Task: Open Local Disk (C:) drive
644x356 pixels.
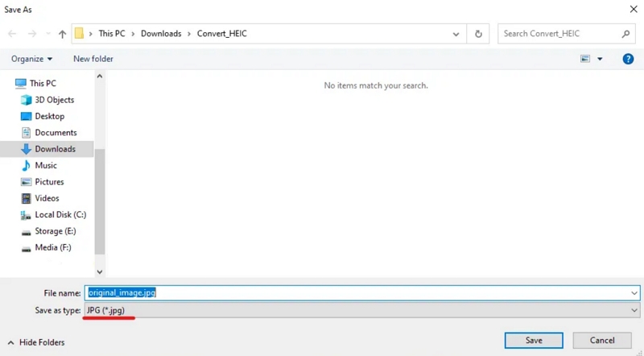Action: pos(60,214)
